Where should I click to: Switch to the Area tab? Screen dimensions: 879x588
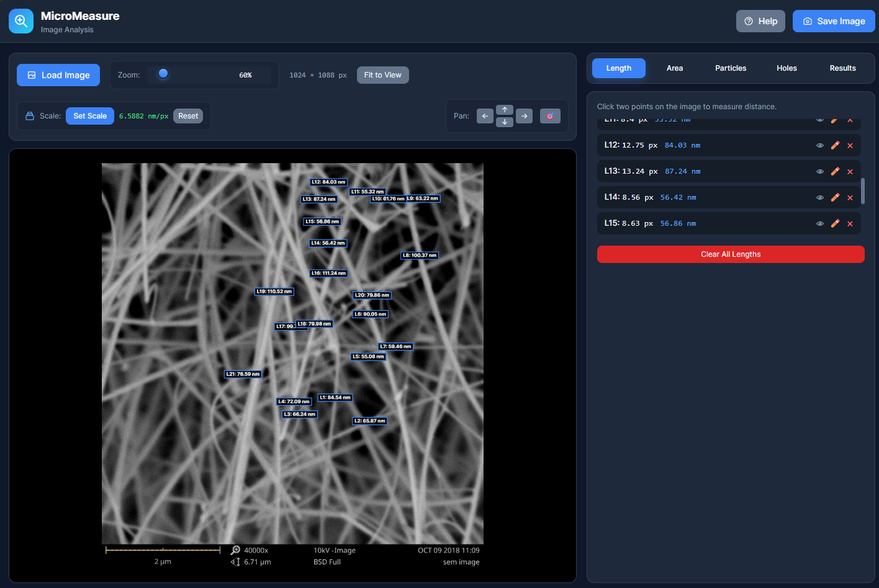point(675,68)
